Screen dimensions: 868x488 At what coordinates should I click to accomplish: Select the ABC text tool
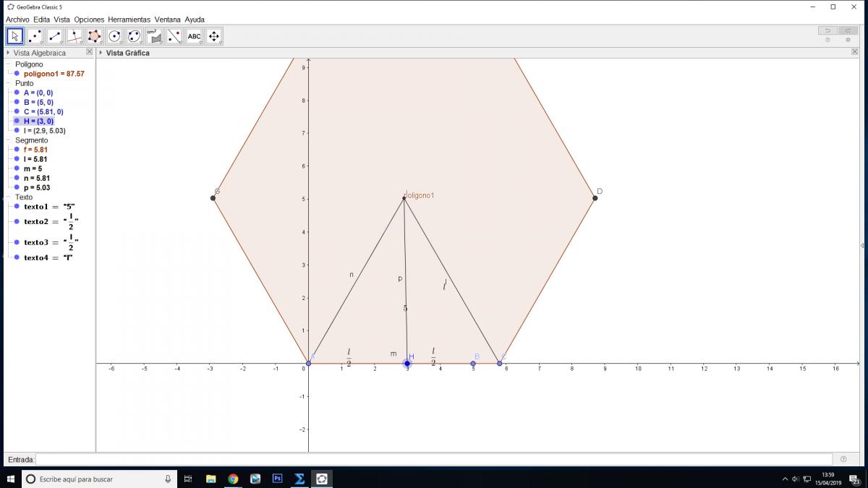coord(194,36)
